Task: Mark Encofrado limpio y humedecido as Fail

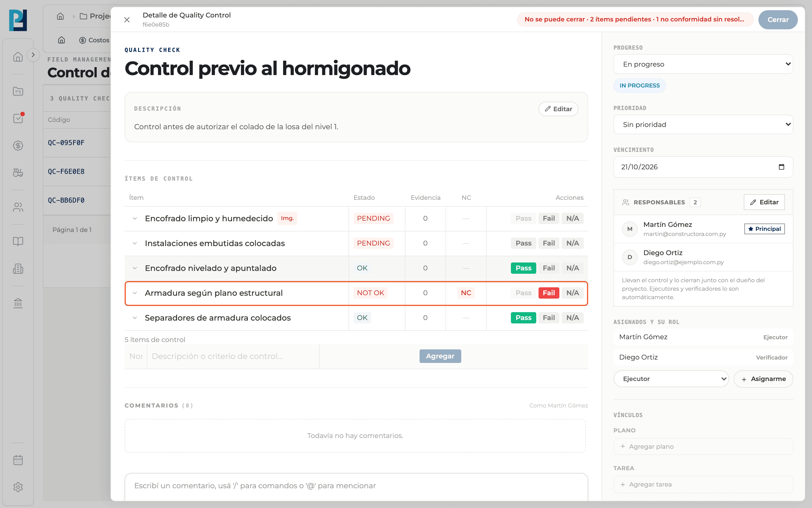Action: coord(549,218)
